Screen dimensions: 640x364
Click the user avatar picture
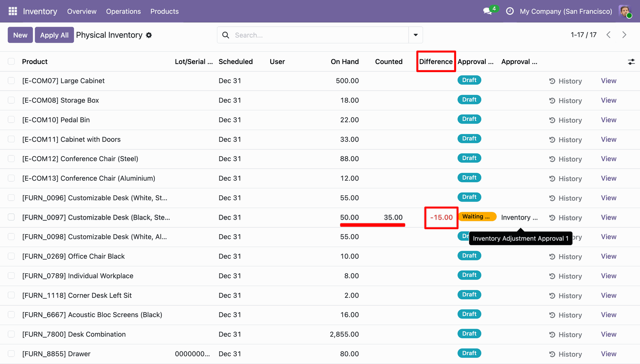(625, 11)
